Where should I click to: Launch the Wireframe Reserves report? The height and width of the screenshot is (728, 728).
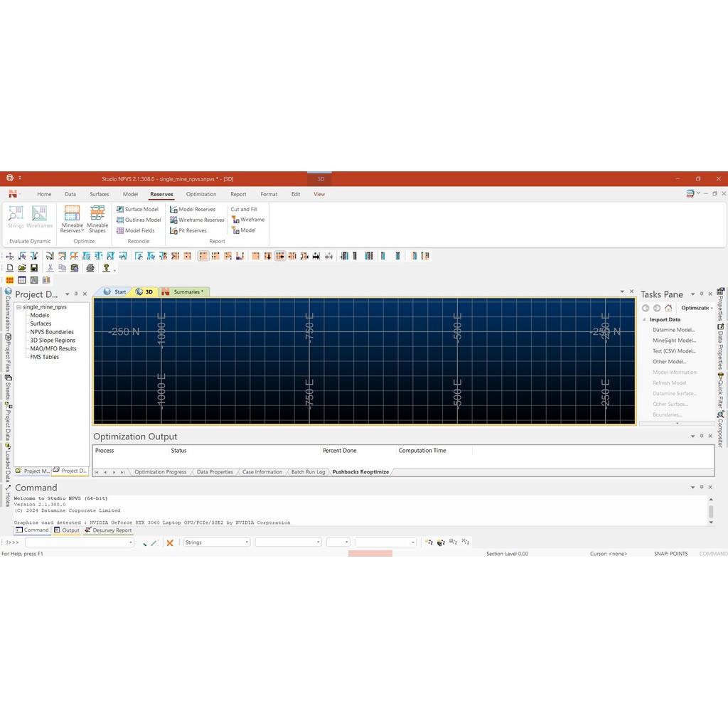(197, 220)
